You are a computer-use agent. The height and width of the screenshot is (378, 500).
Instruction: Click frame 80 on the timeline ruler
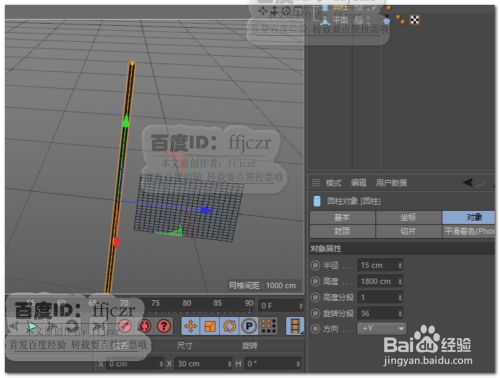(x=187, y=303)
